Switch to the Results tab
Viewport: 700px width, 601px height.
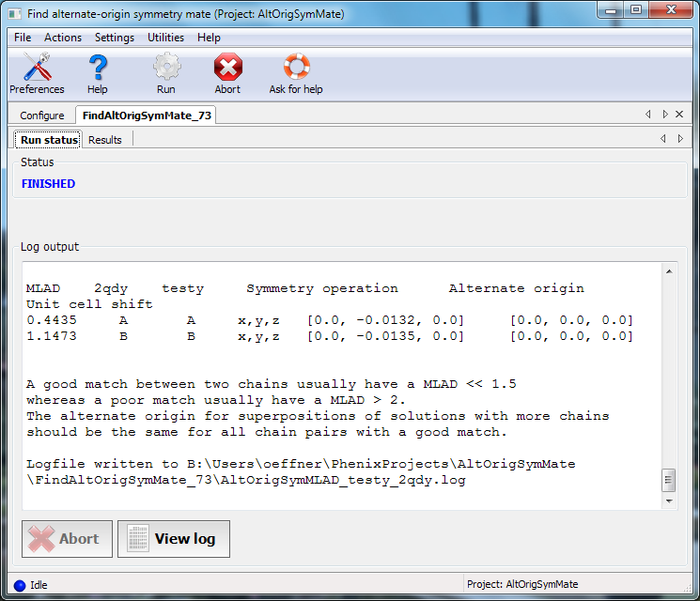105,140
